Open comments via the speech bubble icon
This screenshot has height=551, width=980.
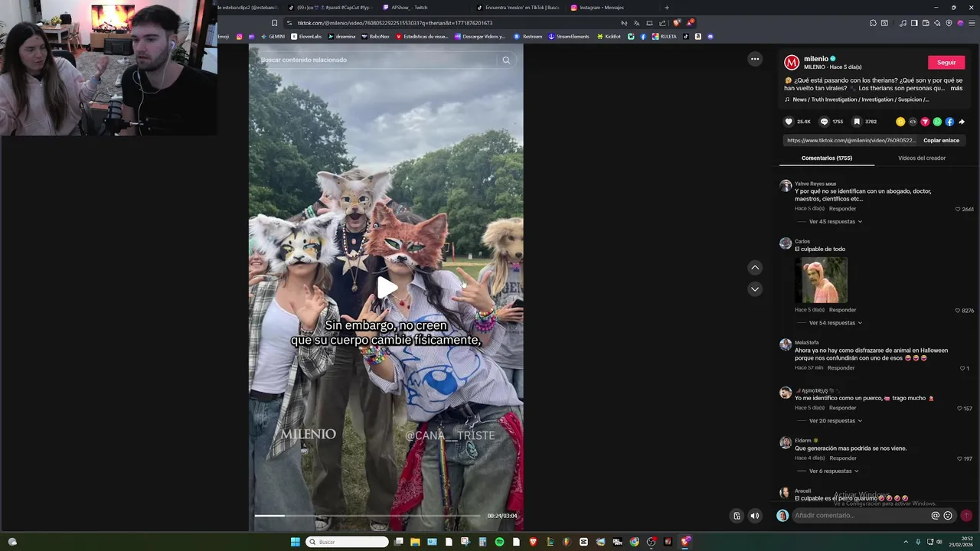tap(824, 122)
